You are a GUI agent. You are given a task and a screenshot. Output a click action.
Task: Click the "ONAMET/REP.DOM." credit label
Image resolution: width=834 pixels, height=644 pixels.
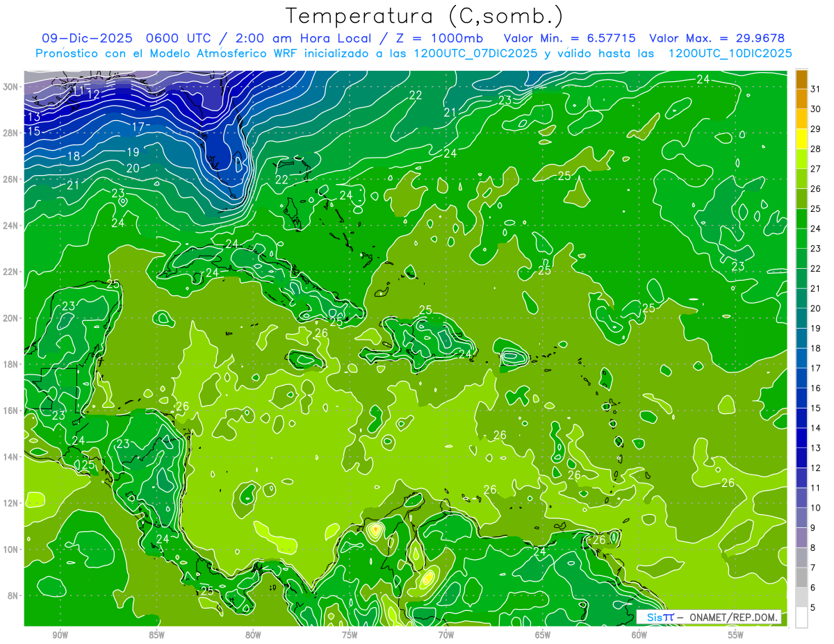[x=734, y=617]
